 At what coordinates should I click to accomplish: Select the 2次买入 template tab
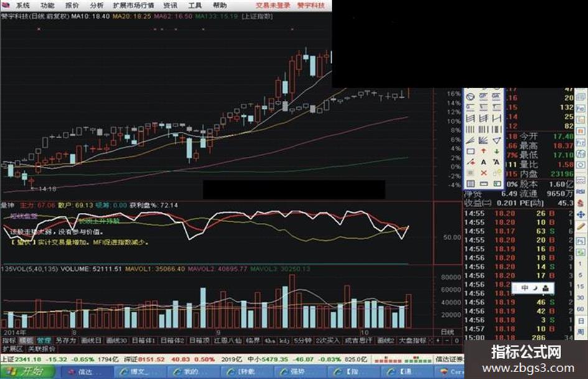(x=327, y=340)
